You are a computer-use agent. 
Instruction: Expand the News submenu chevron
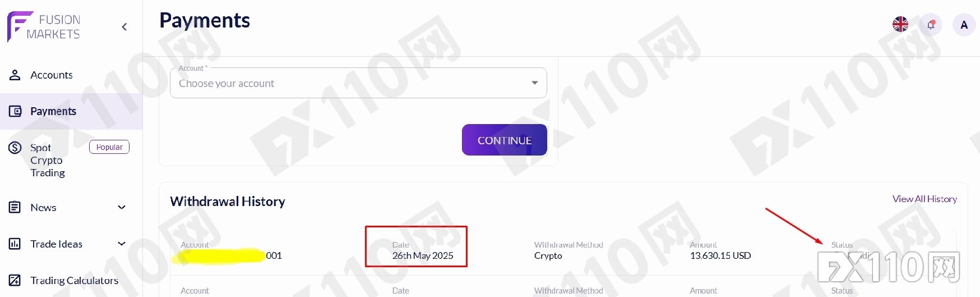[122, 207]
